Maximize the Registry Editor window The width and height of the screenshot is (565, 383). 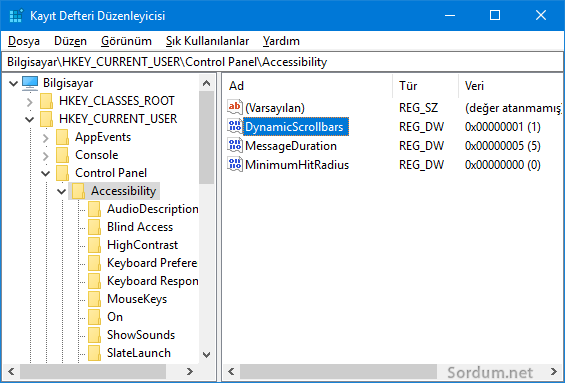(x=495, y=15)
